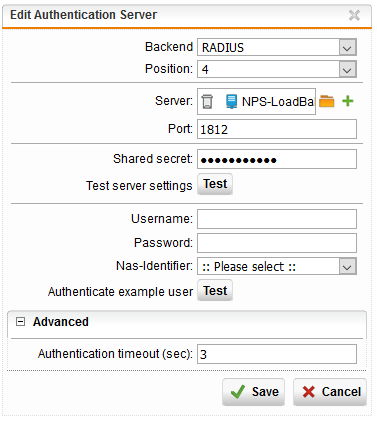This screenshot has width=377, height=421.
Task: Focus the Authentication timeout field
Action: pos(277,354)
